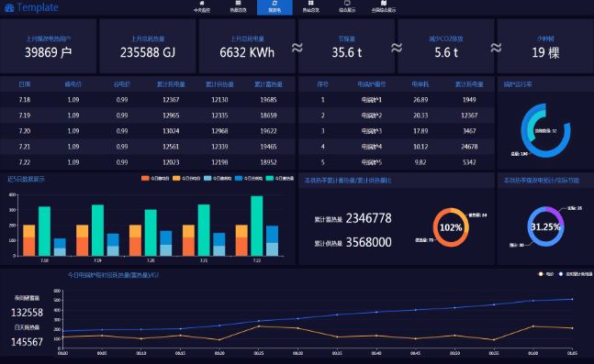The width and height of the screenshot is (594, 364).
Task: Toggle the teal green bar legend item
Action: pyautogui.click(x=280, y=178)
